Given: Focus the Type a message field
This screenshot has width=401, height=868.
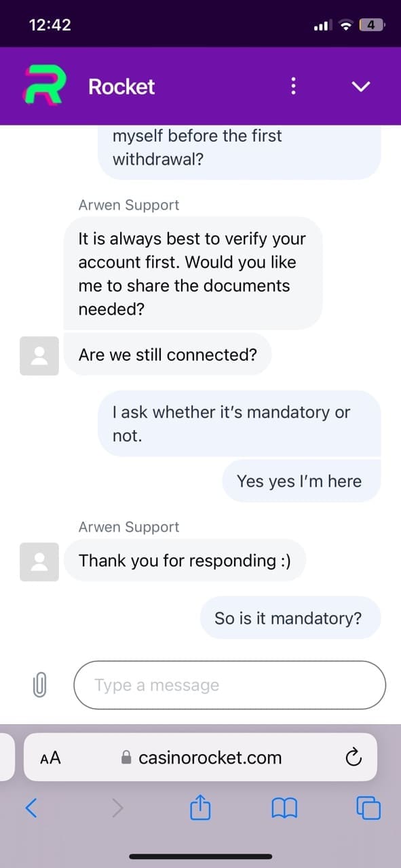Looking at the screenshot, I should point(229,685).
